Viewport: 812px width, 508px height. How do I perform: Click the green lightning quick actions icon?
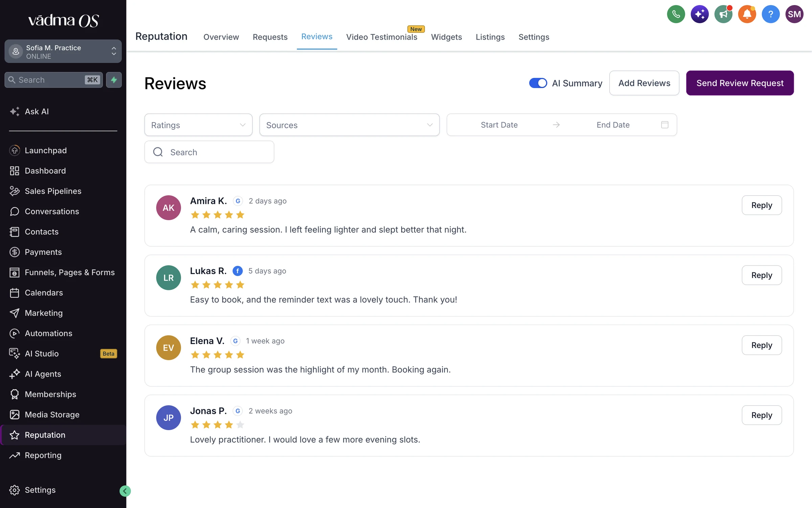[x=114, y=80]
